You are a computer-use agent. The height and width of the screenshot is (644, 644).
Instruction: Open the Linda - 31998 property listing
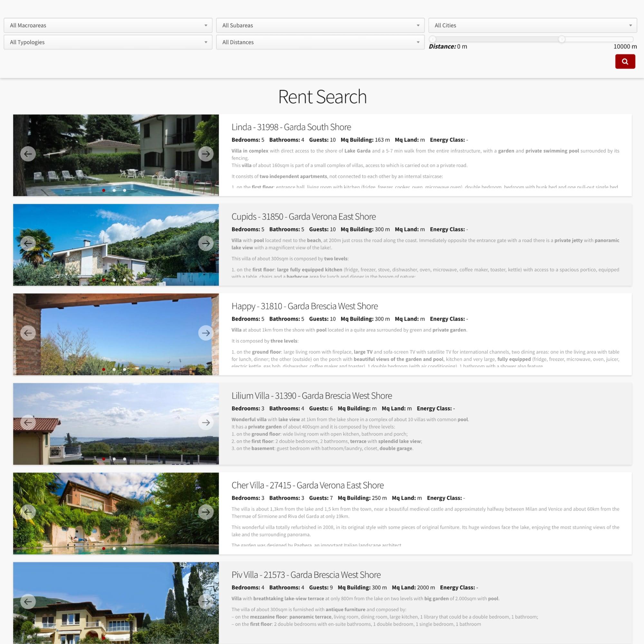pos(291,127)
